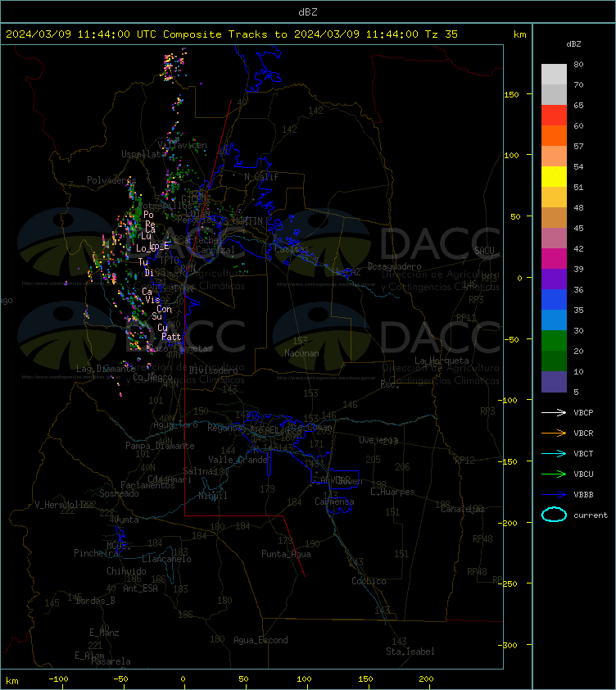Click the 'Llancanelo' map label
The height and width of the screenshot is (690, 616).
[166, 559]
